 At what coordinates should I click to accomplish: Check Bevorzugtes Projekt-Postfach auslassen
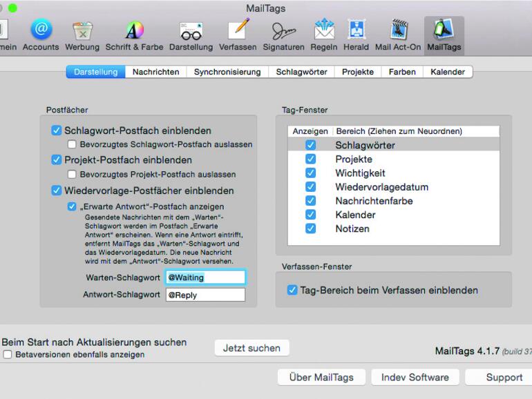tap(72, 174)
